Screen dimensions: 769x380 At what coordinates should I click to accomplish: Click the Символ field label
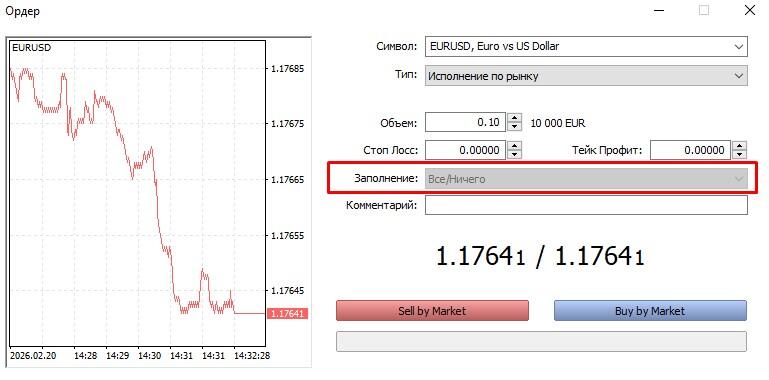click(396, 47)
